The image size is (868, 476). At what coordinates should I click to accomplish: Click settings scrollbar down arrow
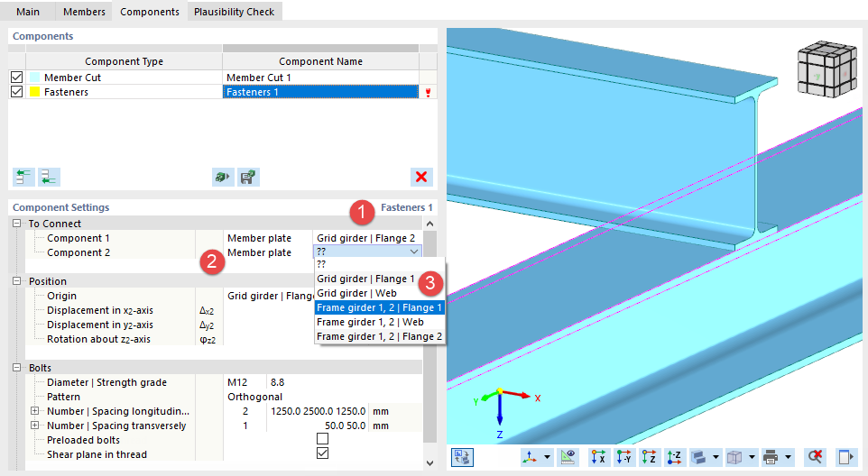coord(429,463)
